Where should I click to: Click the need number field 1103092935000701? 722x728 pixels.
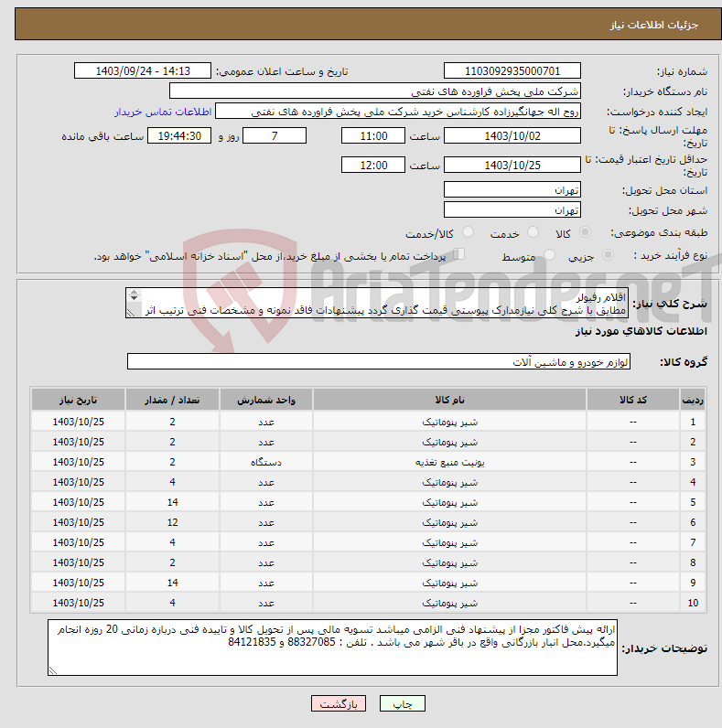[x=512, y=70]
